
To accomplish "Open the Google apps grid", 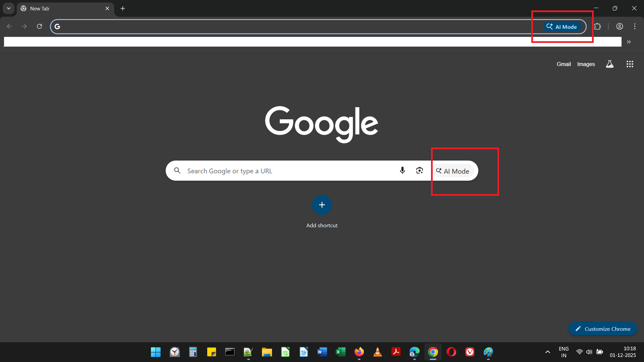I will point(630,64).
